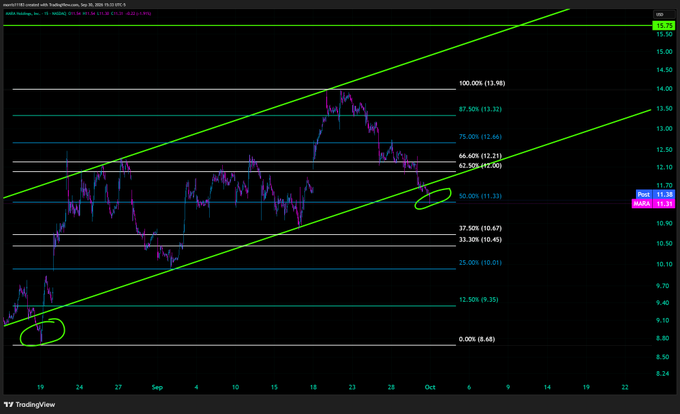Select the 37.50% (10.67) Fibonacci label
Image resolution: width=680 pixels, height=414 pixels.
coord(480,228)
